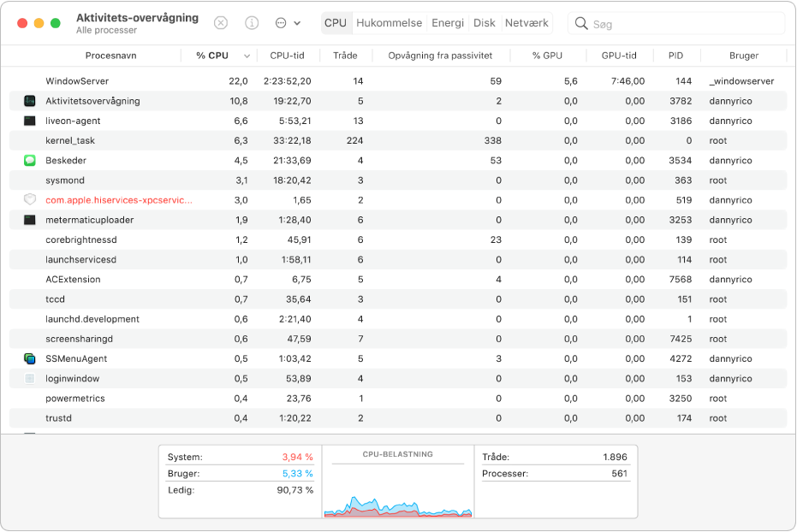
Task: Select the liveon-agent terminal icon
Action: click(x=30, y=121)
